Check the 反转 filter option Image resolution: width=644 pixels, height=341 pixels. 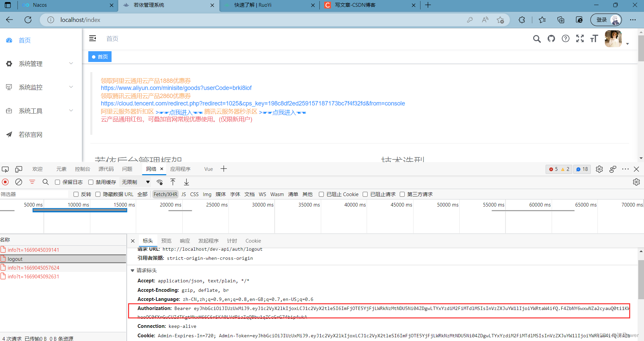click(x=76, y=194)
